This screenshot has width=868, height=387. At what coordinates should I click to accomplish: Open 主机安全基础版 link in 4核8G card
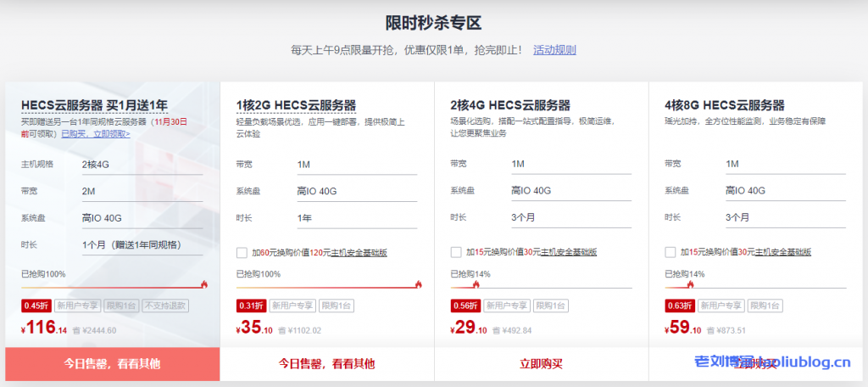(782, 252)
